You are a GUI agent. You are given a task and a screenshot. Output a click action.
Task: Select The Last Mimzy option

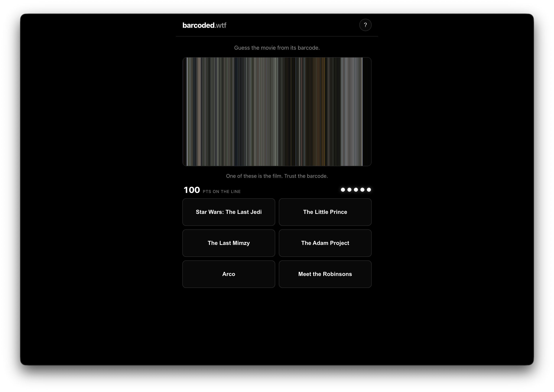[228, 243]
